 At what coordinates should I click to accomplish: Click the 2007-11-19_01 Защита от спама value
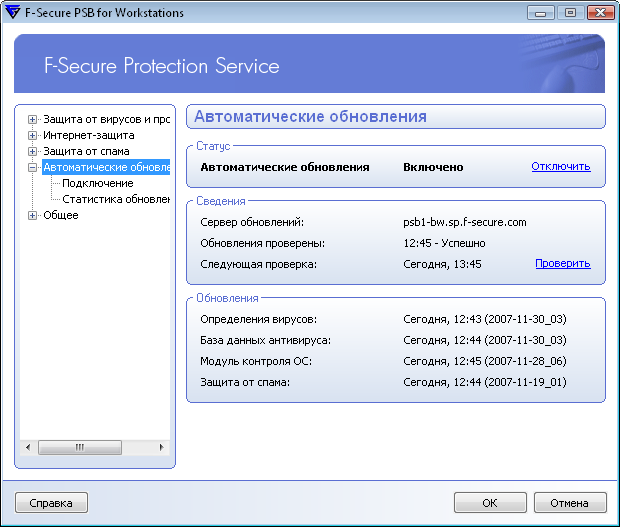tap(485, 382)
